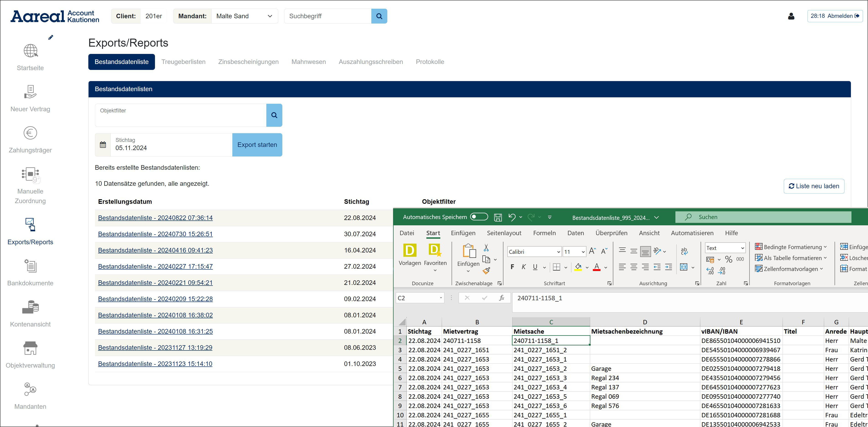The height and width of the screenshot is (427, 868).
Task: Open the Formeln ribbon tab
Action: coord(544,233)
